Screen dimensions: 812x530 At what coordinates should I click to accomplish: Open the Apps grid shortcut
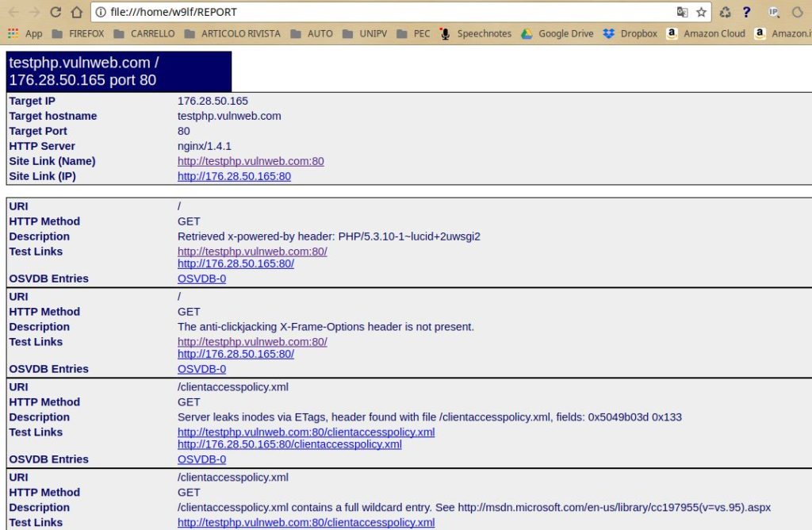pyautogui.click(x=25, y=33)
